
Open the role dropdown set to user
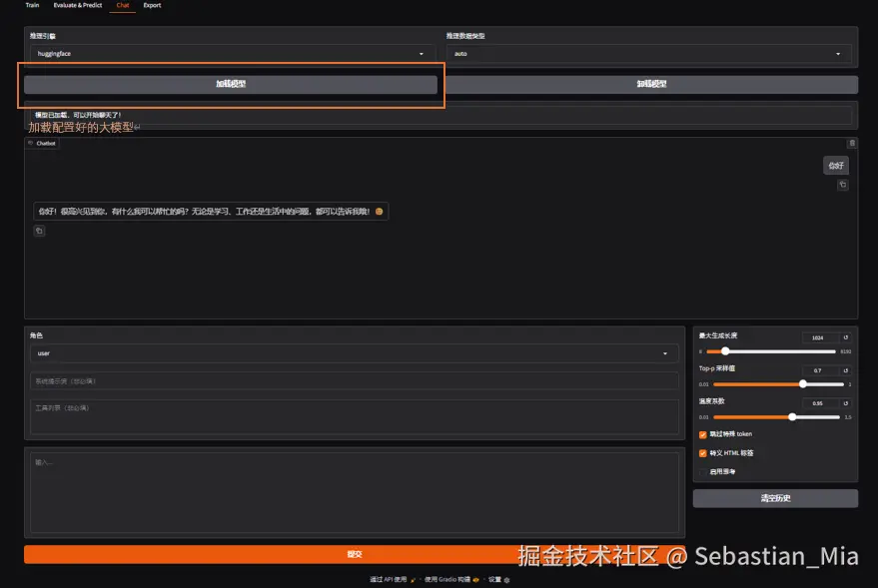tap(354, 353)
